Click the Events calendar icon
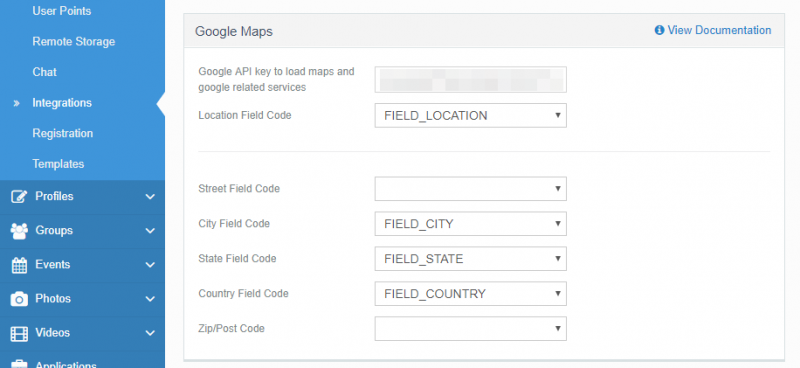The image size is (800, 368). pyautogui.click(x=19, y=265)
